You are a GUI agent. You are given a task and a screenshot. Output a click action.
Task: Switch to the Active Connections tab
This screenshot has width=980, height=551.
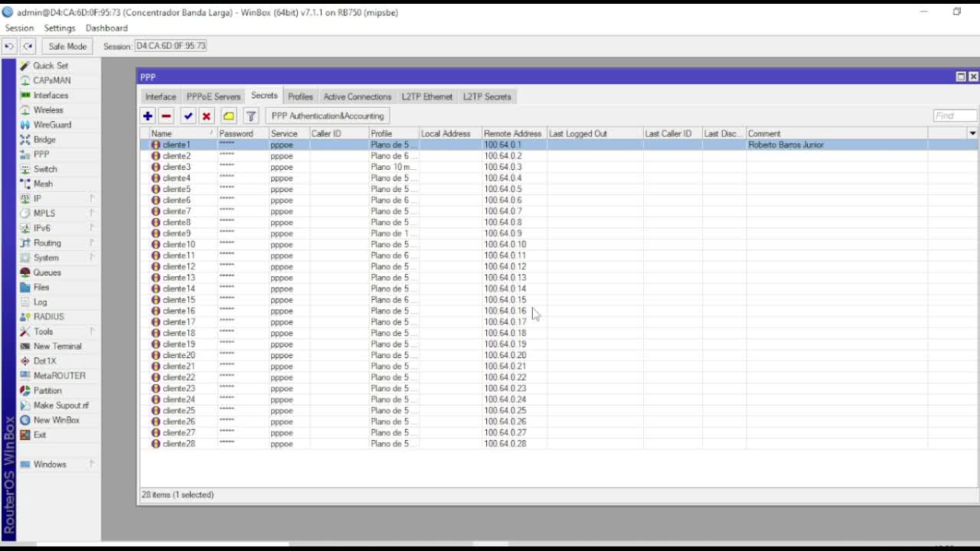coord(357,96)
